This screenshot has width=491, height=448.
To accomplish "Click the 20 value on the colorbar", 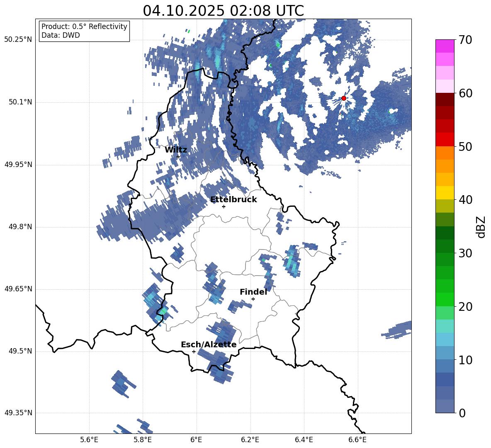I will click(x=465, y=307).
